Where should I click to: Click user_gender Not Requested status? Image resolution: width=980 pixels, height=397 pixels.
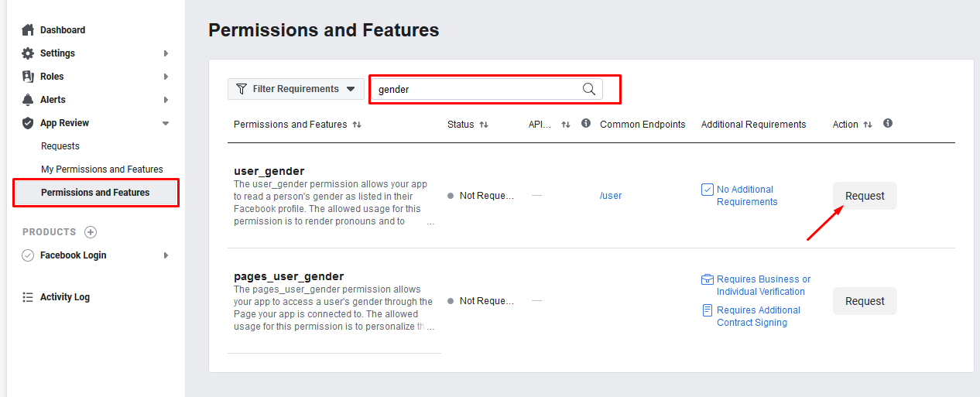point(481,196)
